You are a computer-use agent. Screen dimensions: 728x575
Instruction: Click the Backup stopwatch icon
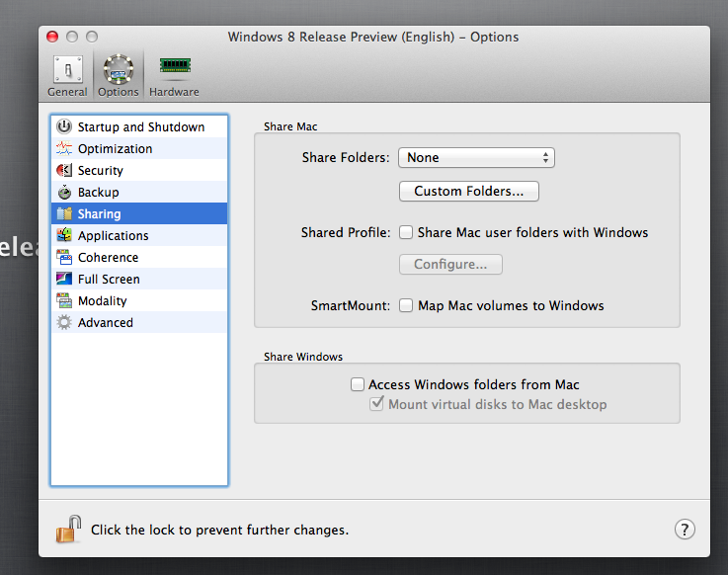point(64,192)
